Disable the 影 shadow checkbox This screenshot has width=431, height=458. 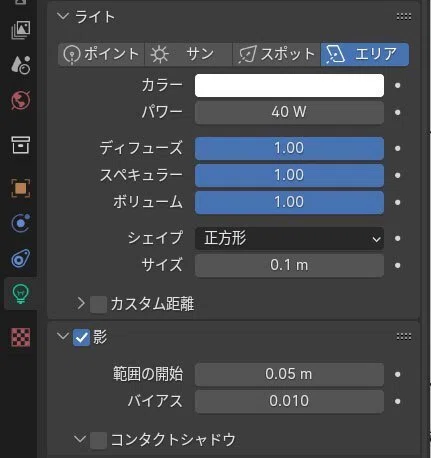(82, 338)
